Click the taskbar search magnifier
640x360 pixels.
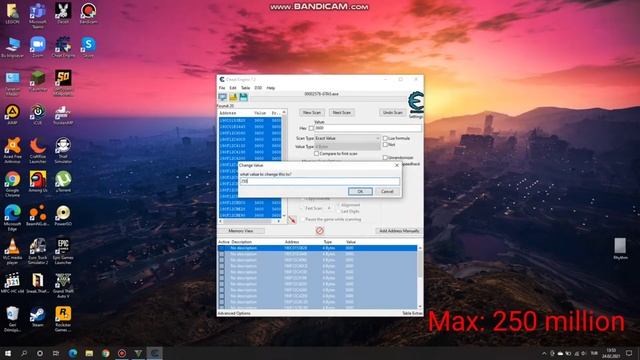pos(24,353)
